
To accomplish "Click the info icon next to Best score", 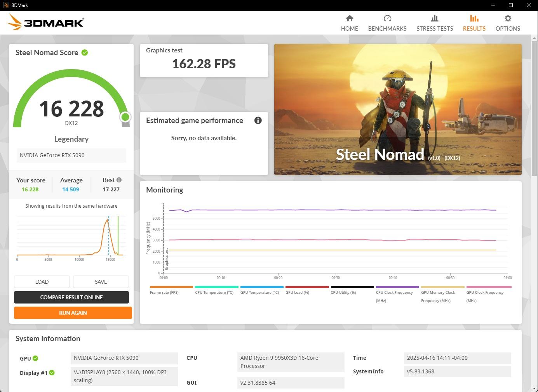I will 119,180.
